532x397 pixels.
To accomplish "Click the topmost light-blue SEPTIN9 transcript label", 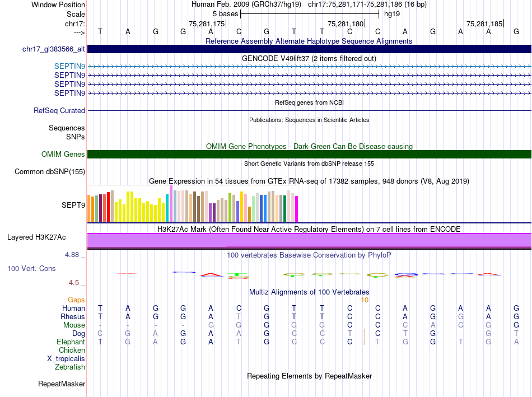I will click(x=69, y=66).
